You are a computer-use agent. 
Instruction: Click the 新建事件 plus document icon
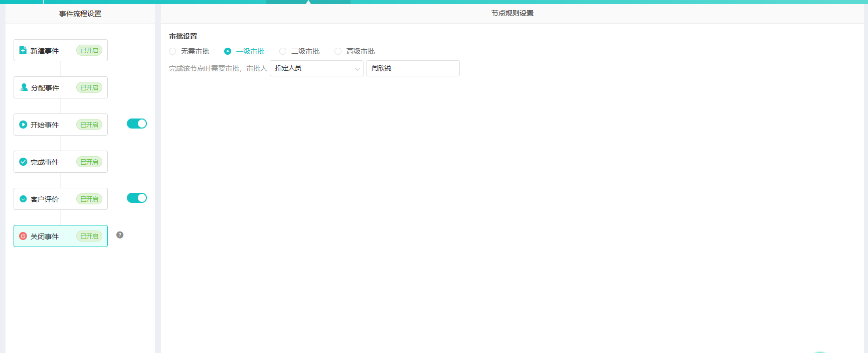click(23, 50)
